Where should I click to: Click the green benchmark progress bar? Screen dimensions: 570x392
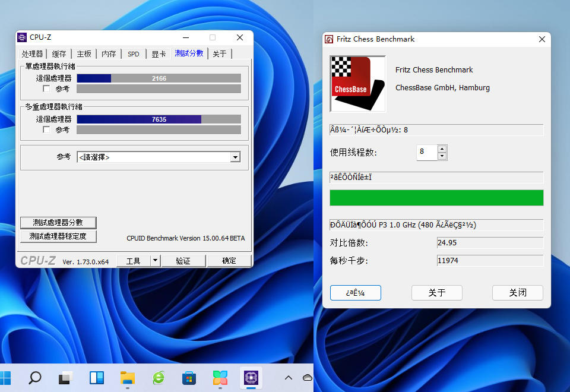(436, 198)
